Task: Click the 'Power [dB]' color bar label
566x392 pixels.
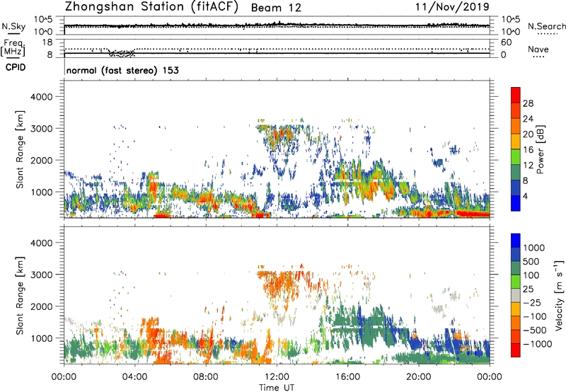Action: coord(541,149)
